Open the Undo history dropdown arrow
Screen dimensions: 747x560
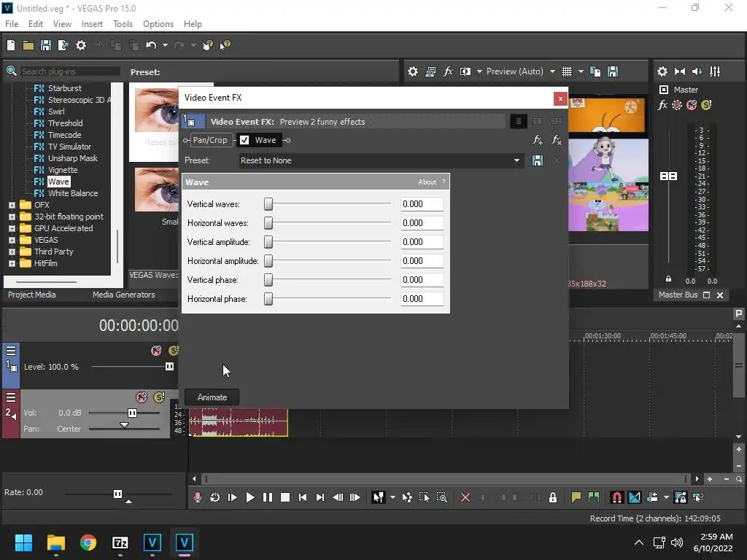click(x=165, y=45)
